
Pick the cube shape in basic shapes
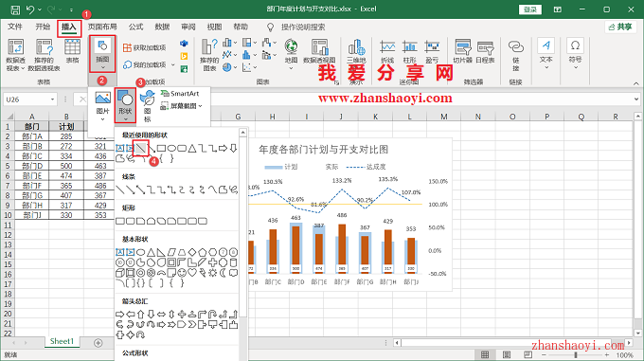120,273
